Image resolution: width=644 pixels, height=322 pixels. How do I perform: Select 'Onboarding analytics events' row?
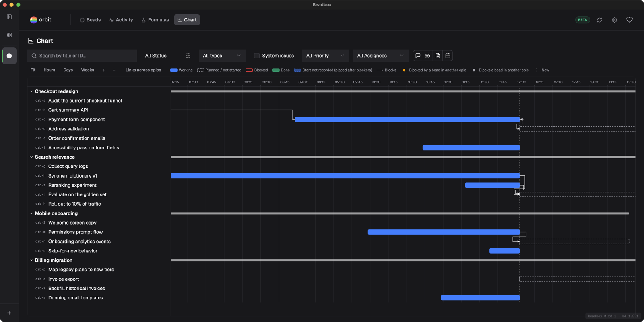click(x=99, y=242)
